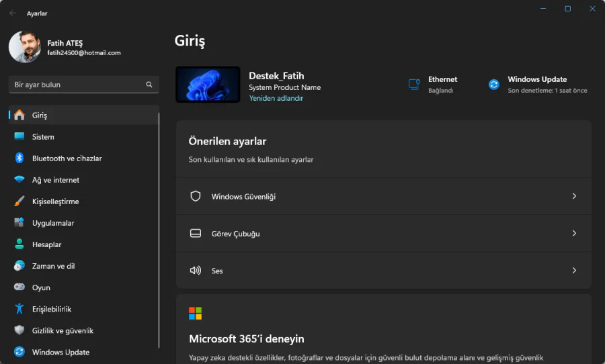The width and height of the screenshot is (605, 364).
Task: Click the Windows Update sync icon in sidebar
Action: 19,352
